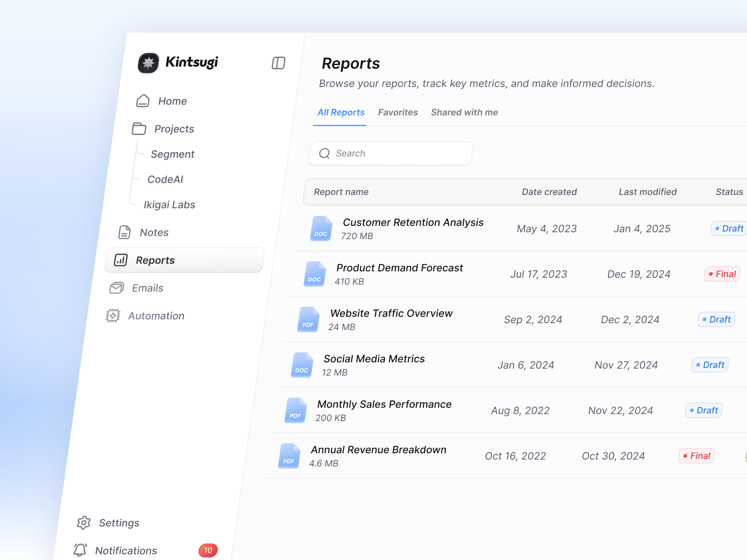Open the Shared with me tab
The image size is (747, 560).
pyautogui.click(x=464, y=112)
